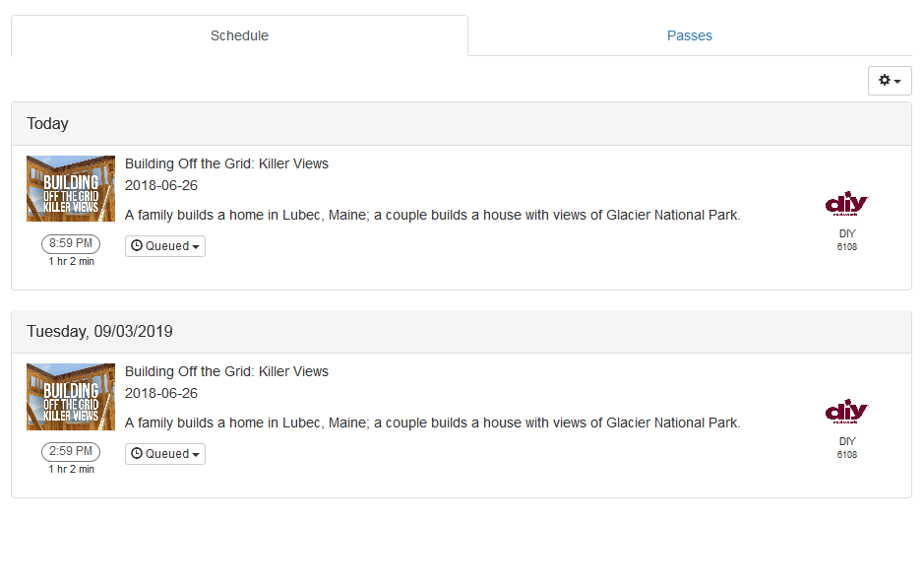The height and width of the screenshot is (585, 924).
Task: Click DIY network logo in Today section
Action: coord(846,204)
